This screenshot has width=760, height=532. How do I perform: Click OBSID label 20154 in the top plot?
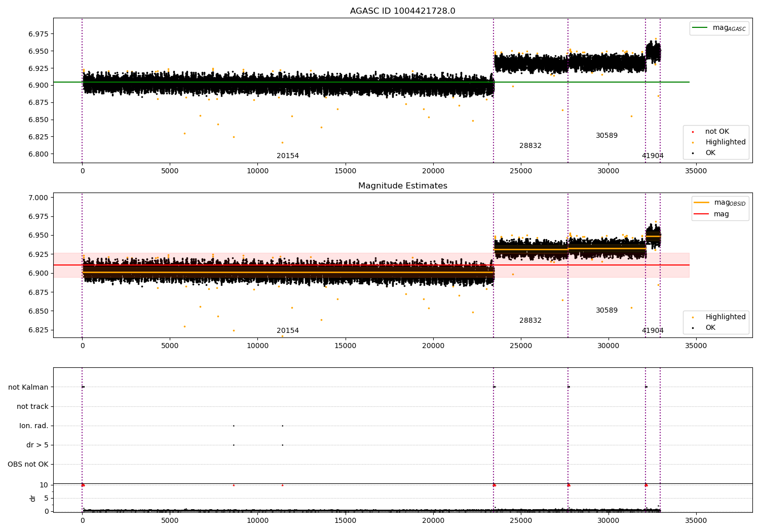(x=287, y=156)
